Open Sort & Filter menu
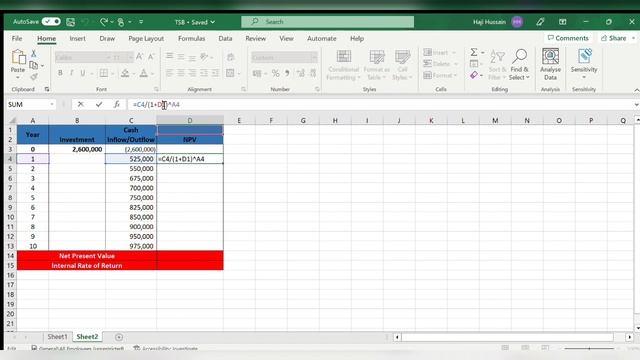640x360 pixels. click(x=497, y=65)
